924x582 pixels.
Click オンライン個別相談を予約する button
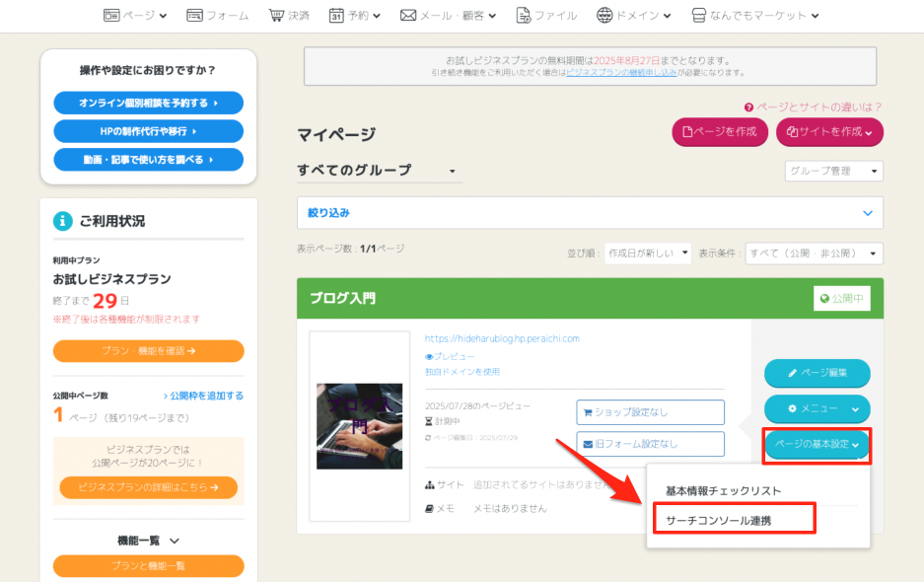click(x=148, y=103)
